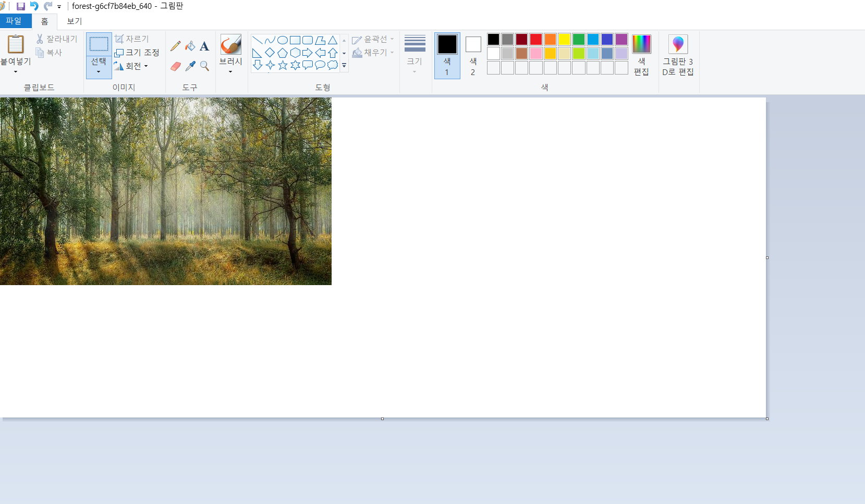The height and width of the screenshot is (504, 865).
Task: Select the Triangle shape
Action: point(333,40)
